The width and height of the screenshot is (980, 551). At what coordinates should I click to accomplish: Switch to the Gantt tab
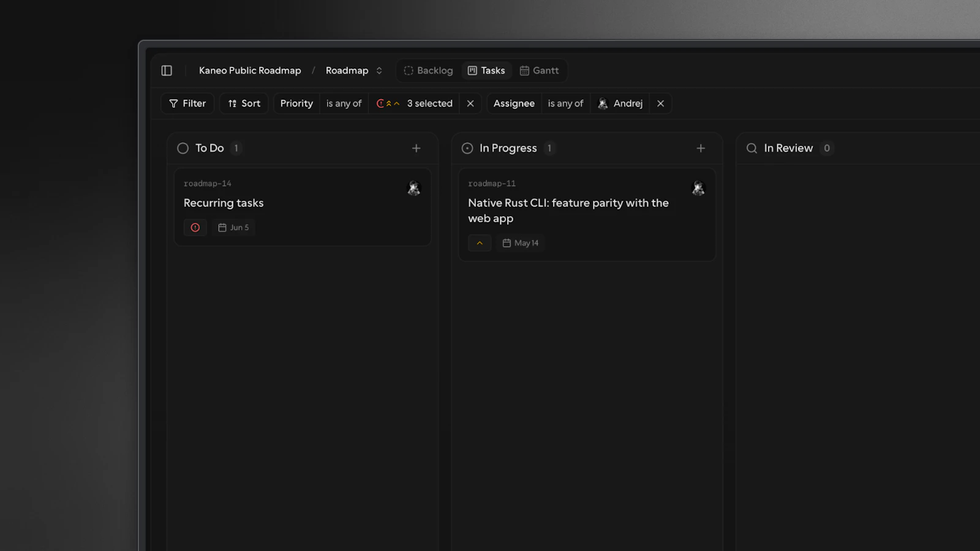click(539, 70)
